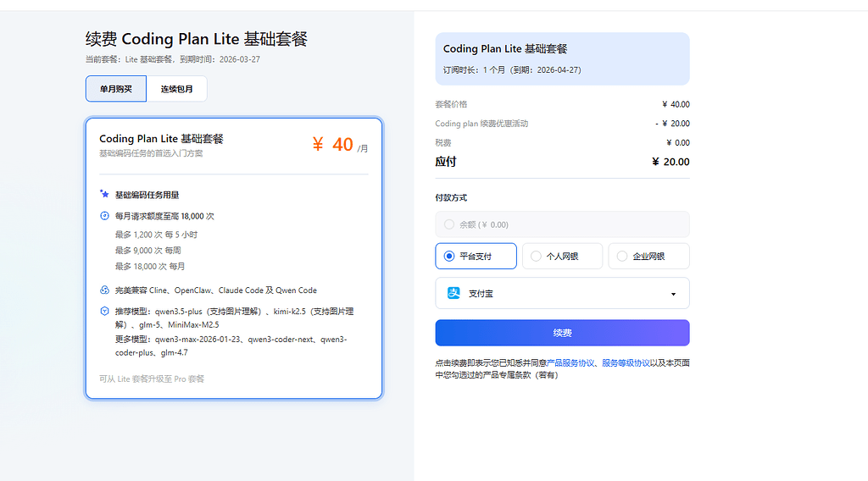Click the Alipay logo icon
The height and width of the screenshot is (481, 868).
click(454, 293)
